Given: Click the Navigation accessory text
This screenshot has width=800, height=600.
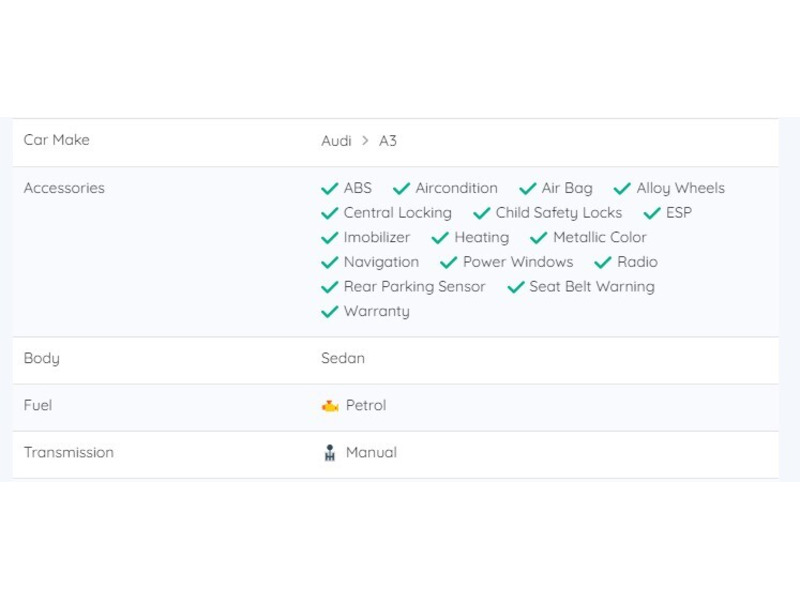Looking at the screenshot, I should (x=382, y=262).
